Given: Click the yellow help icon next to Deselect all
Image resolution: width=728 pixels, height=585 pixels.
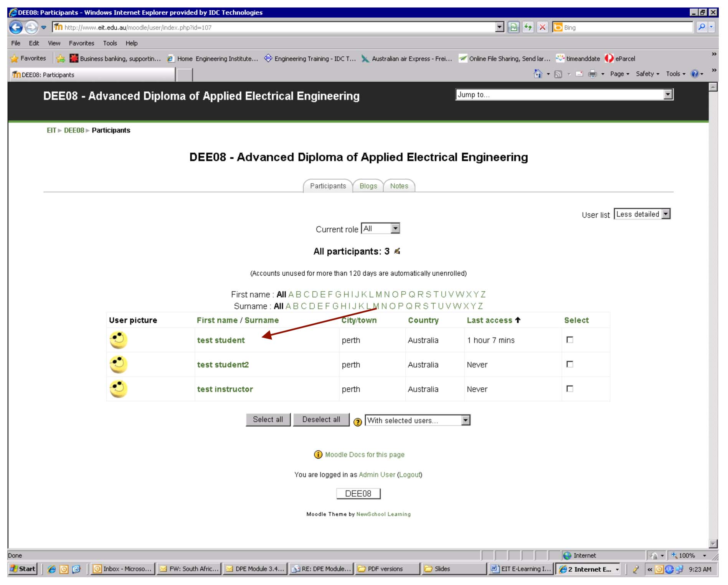Looking at the screenshot, I should [358, 422].
